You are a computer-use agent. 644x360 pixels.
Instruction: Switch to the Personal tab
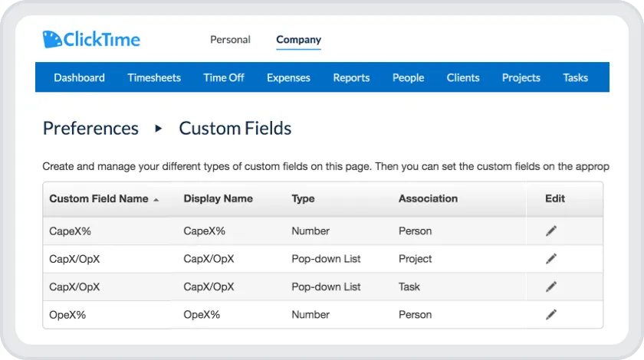coord(230,40)
